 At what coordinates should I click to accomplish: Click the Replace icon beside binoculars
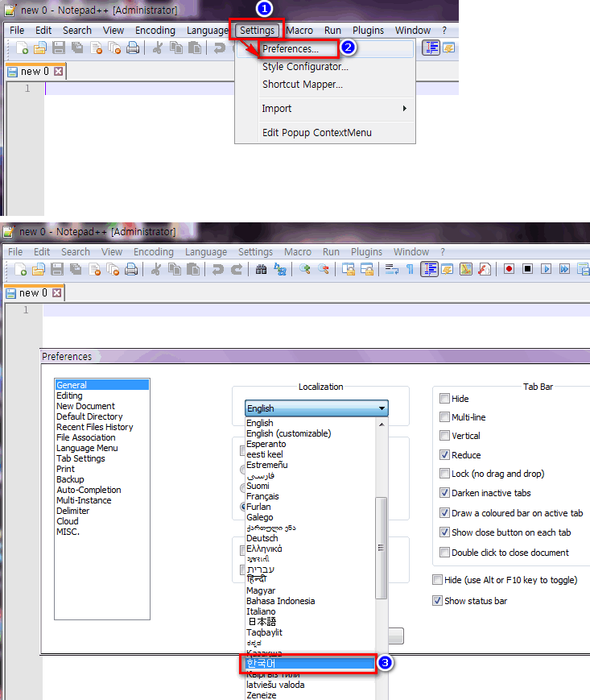(280, 269)
